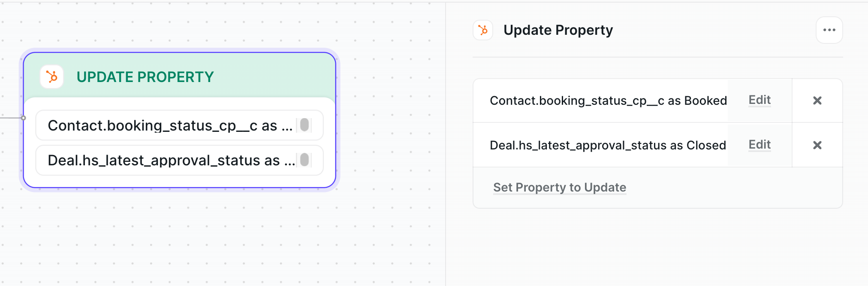Click the gray handle on the node's Contact.booking_status row
The image size is (868, 286).
click(x=304, y=125)
